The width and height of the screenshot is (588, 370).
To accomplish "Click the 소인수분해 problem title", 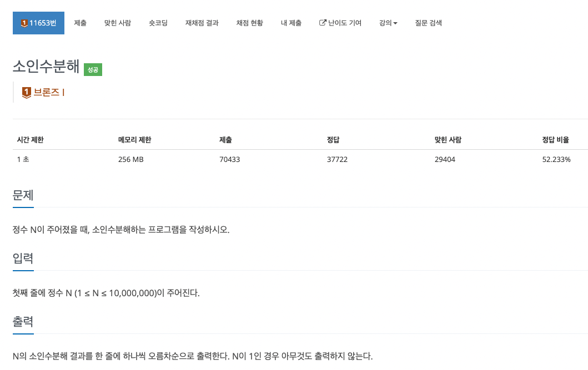I will tap(46, 66).
